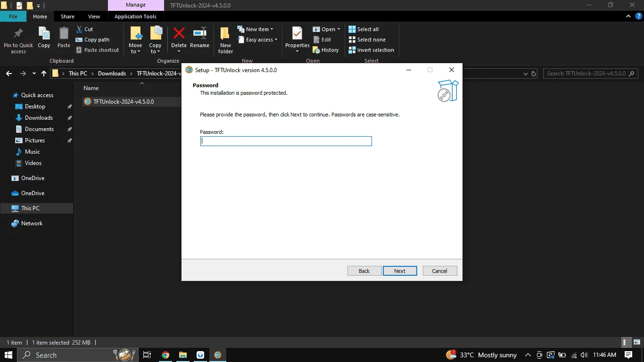Open the Copy to dropdown
Viewport: 644px width, 362px height.
tap(155, 49)
